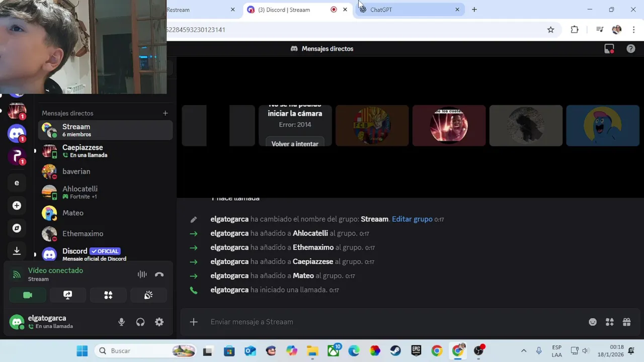This screenshot has width=644, height=362.
Task: Add a server with the plus icon
Action: pos(17,206)
